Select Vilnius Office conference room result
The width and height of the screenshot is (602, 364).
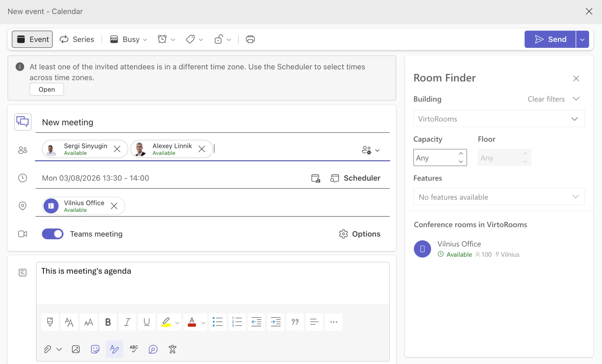point(499,249)
